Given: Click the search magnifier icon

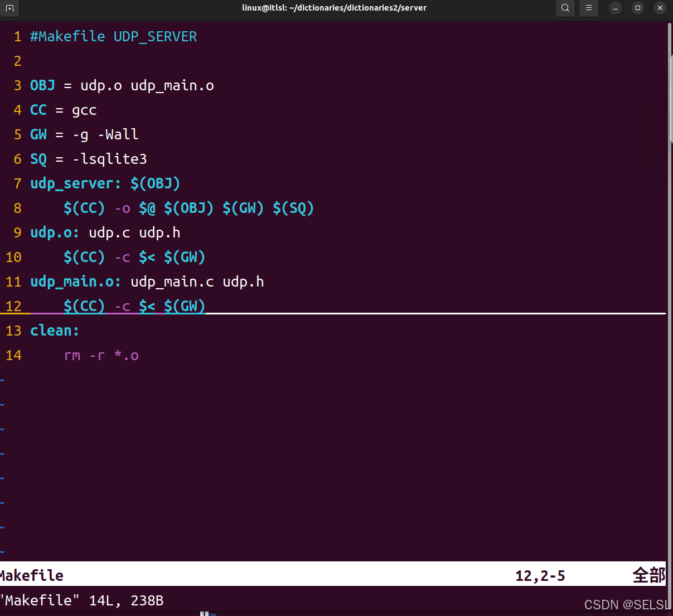Looking at the screenshot, I should [x=565, y=8].
